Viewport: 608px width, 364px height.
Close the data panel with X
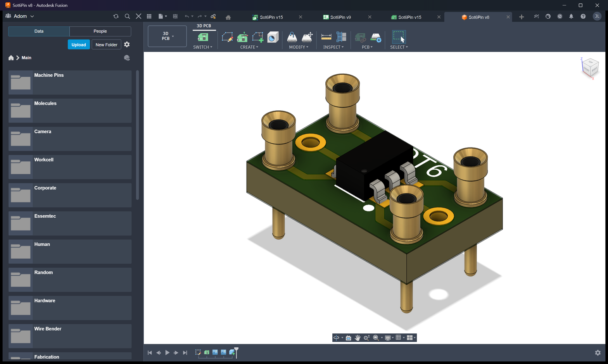pyautogui.click(x=138, y=16)
